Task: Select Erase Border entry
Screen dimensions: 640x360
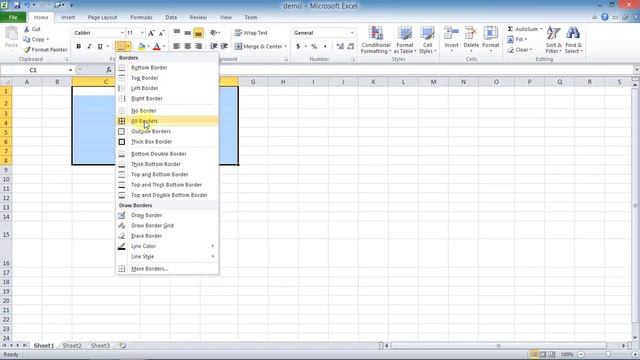Action: click(167, 236)
